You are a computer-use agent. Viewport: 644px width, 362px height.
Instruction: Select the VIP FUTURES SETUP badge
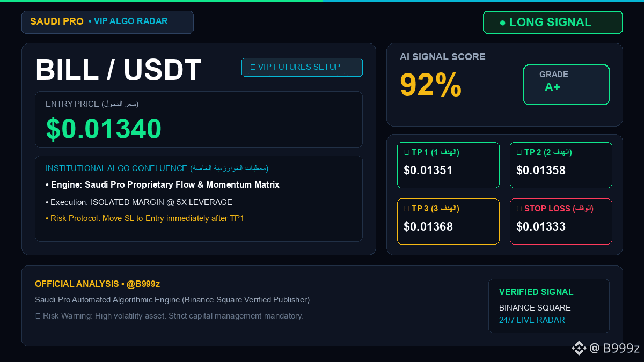(302, 67)
